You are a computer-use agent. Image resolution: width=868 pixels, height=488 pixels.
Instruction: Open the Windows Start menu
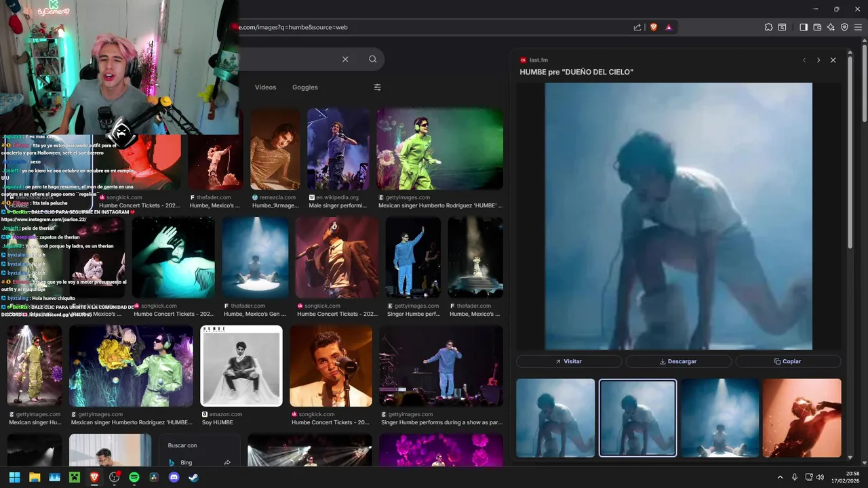pos(14,477)
